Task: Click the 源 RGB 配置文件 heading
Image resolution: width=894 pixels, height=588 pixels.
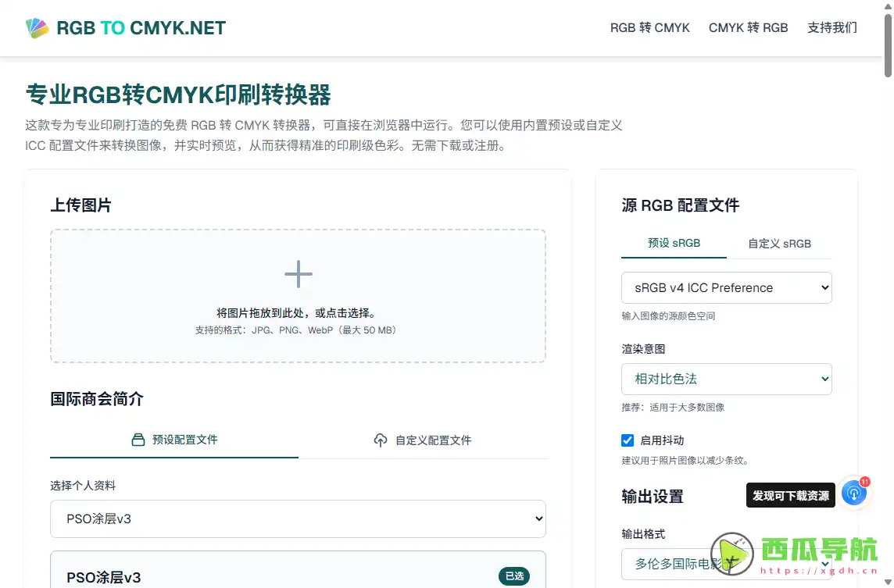Action: (x=680, y=205)
